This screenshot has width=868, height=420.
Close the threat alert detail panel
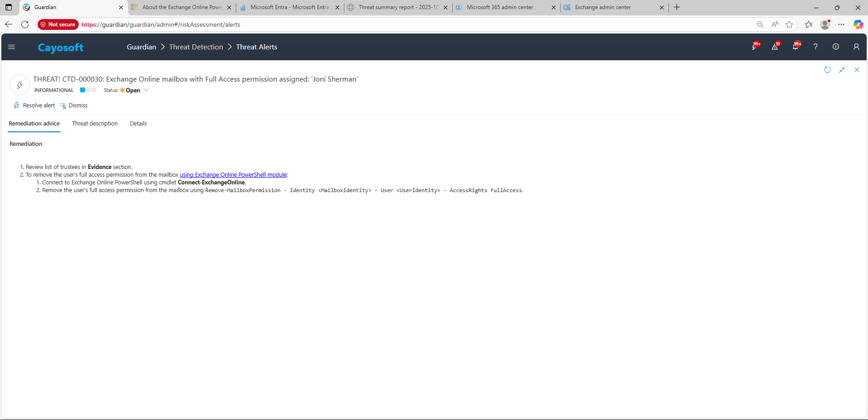[x=857, y=70]
